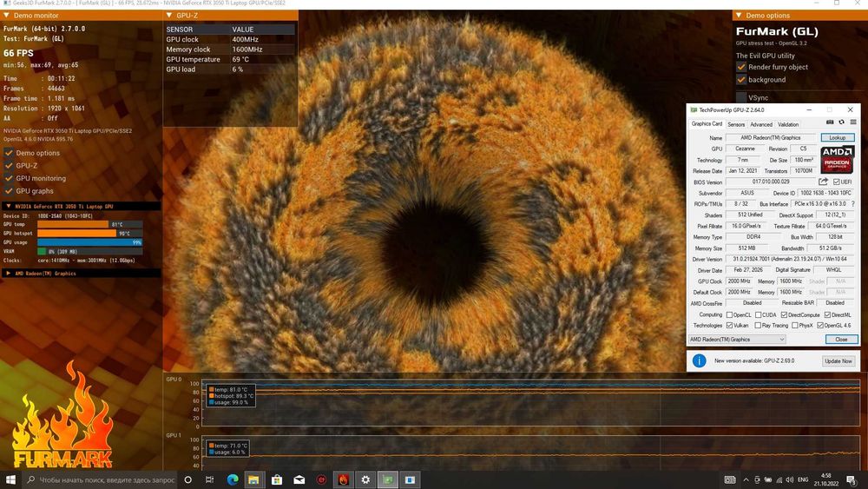Toggle DirectCompute checkbox in GPU-Z
Viewport: 868px width, 489px height.
pos(784,314)
